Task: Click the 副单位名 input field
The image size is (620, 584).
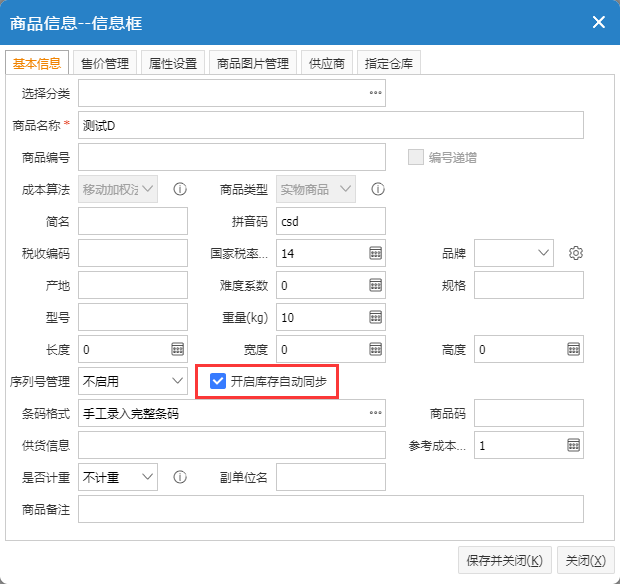Action: pos(331,477)
